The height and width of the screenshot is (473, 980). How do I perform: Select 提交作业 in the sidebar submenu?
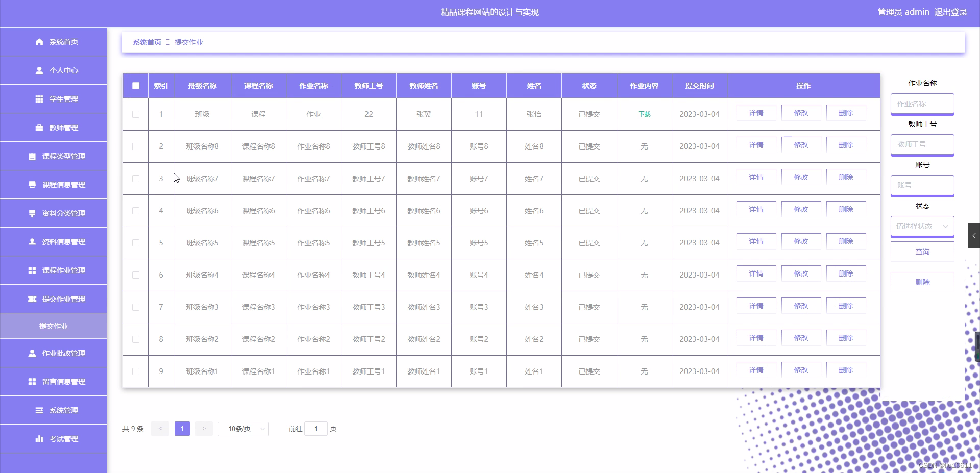coord(54,326)
